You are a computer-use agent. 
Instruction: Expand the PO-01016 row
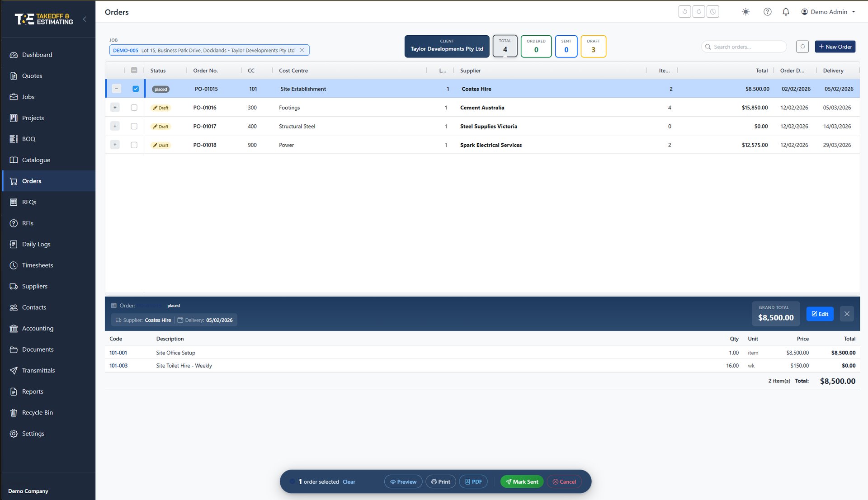pos(115,108)
